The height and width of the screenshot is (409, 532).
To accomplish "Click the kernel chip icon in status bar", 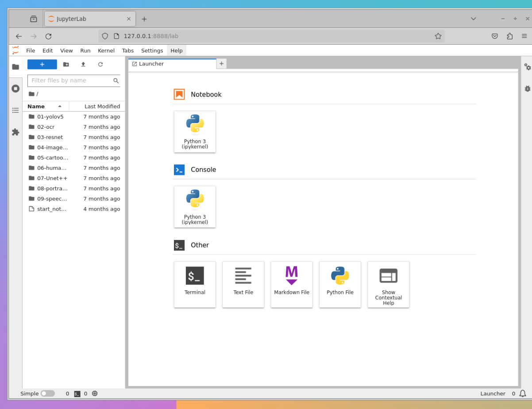I will (95, 394).
